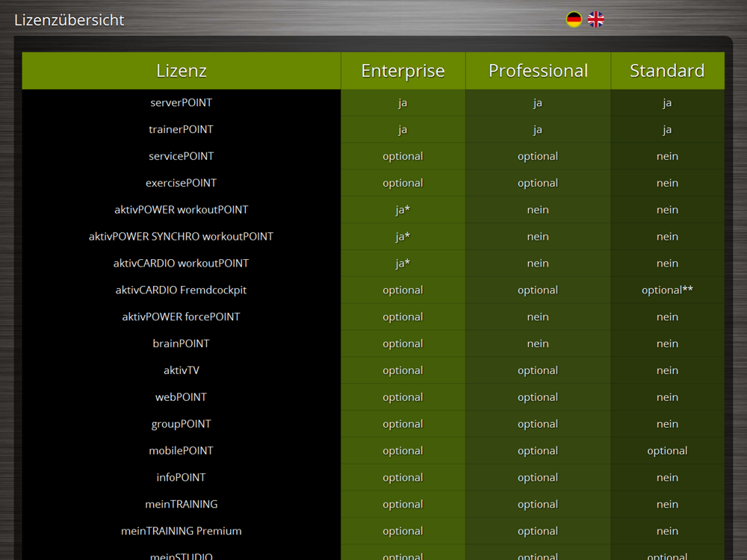The height and width of the screenshot is (560, 747).
Task: Select the aktivTV row label
Action: point(181,370)
